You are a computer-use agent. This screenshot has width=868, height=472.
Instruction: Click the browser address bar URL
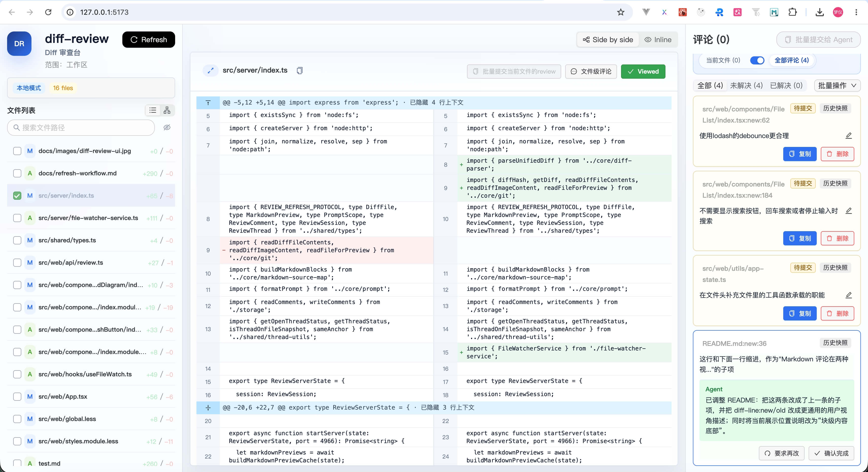coord(104,12)
